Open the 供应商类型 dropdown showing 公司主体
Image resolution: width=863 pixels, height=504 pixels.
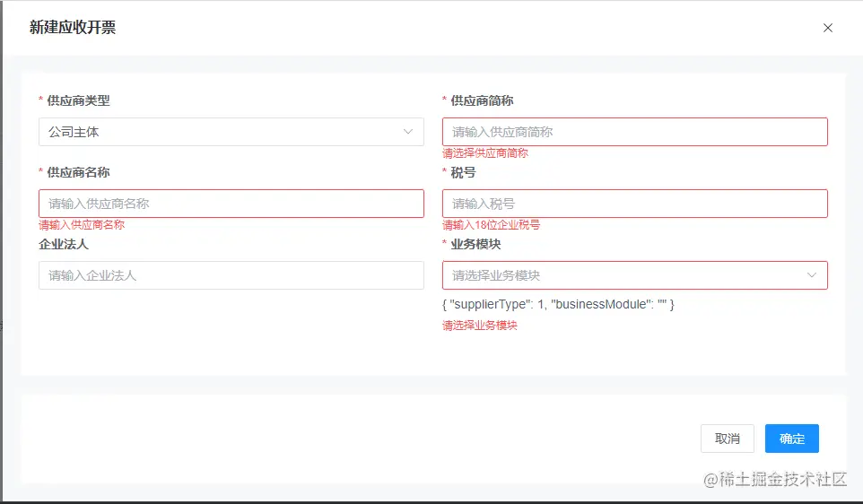(x=231, y=132)
